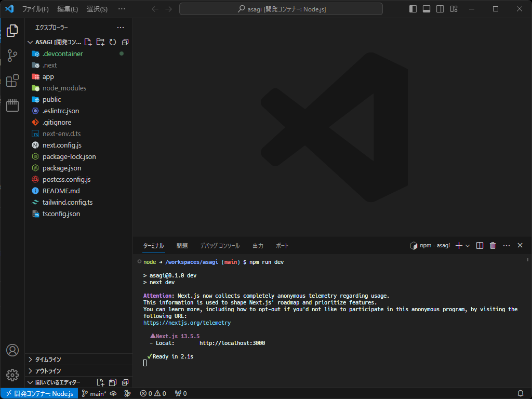Open the overflow menu in menu bar

[x=122, y=9]
